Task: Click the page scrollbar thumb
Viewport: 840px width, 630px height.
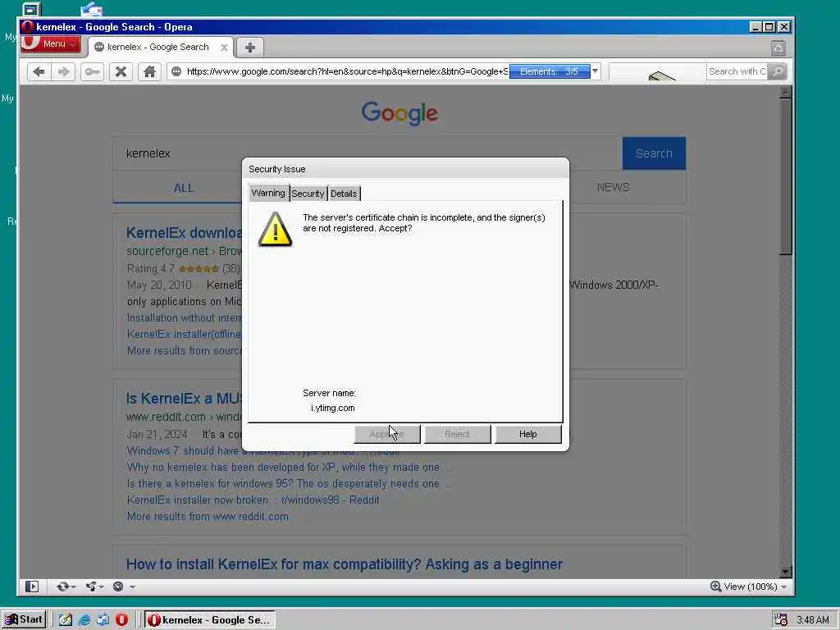Action: [786, 177]
